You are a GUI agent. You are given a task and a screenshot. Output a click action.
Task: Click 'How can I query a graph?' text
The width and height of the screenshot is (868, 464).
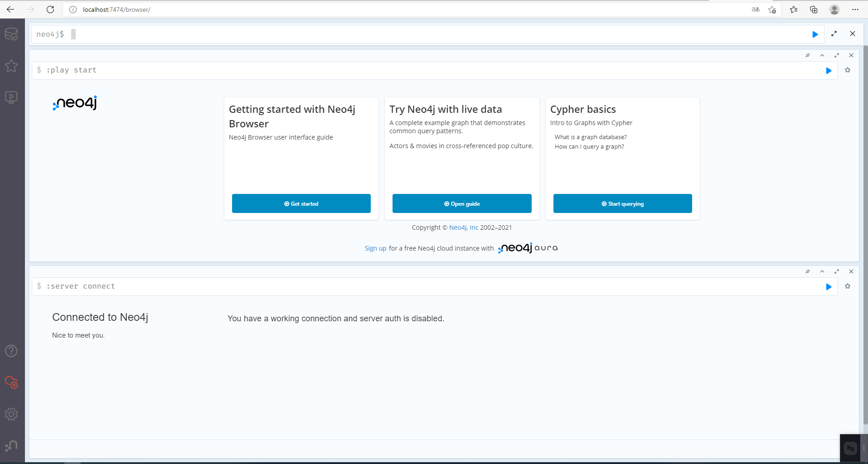[589, 146]
